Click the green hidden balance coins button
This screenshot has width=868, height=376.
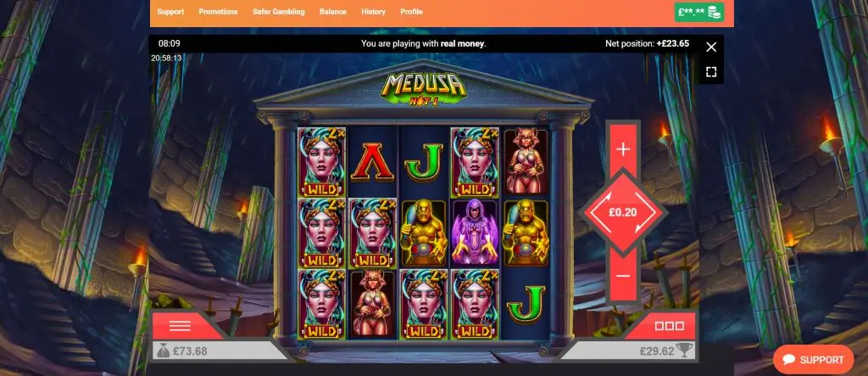[699, 12]
